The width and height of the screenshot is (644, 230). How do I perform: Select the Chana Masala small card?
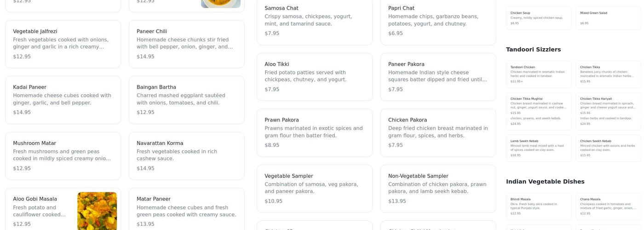tap(608, 207)
